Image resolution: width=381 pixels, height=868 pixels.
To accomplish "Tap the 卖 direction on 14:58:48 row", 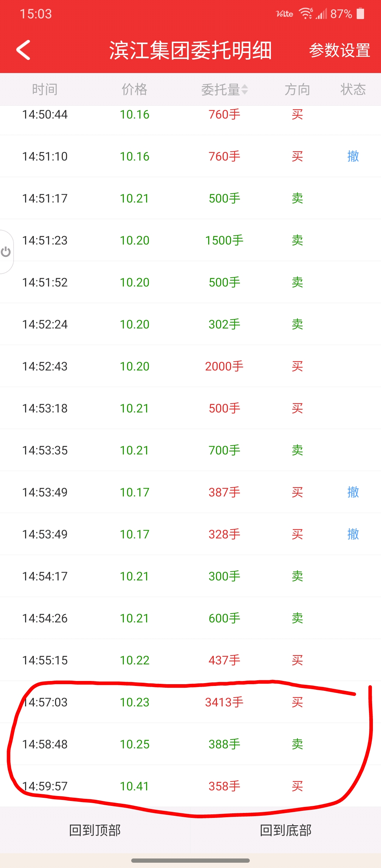I will [x=297, y=744].
